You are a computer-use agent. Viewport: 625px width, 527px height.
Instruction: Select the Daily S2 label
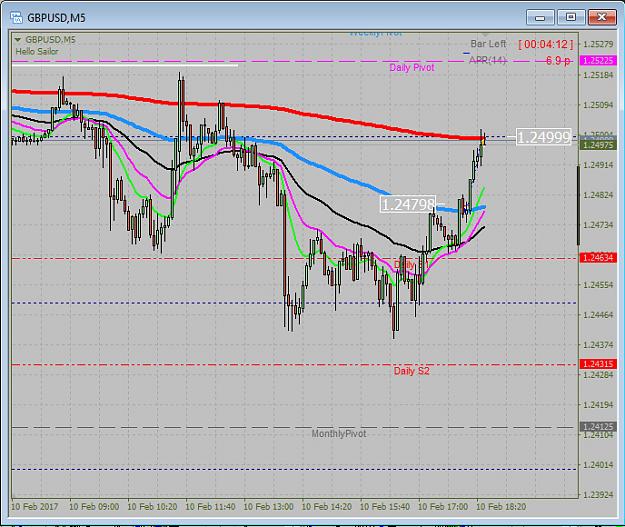pos(412,371)
